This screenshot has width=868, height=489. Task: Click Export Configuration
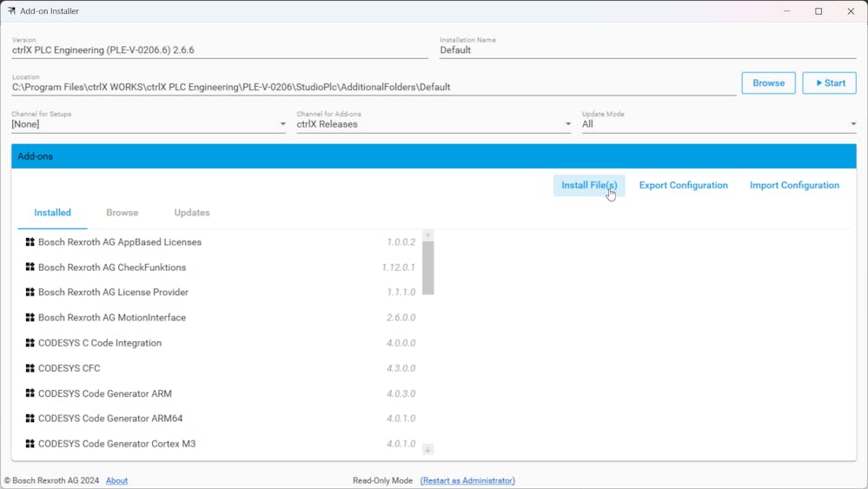[x=684, y=185]
